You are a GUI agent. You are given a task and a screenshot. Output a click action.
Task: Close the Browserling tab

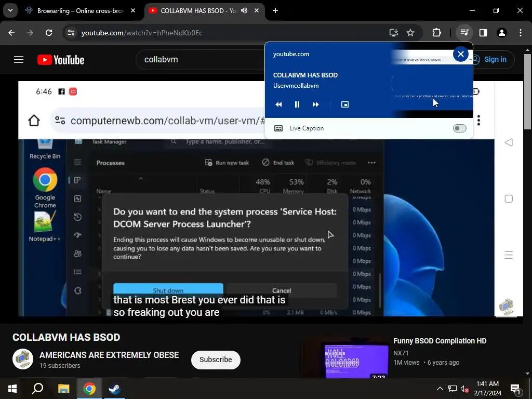[x=133, y=11]
